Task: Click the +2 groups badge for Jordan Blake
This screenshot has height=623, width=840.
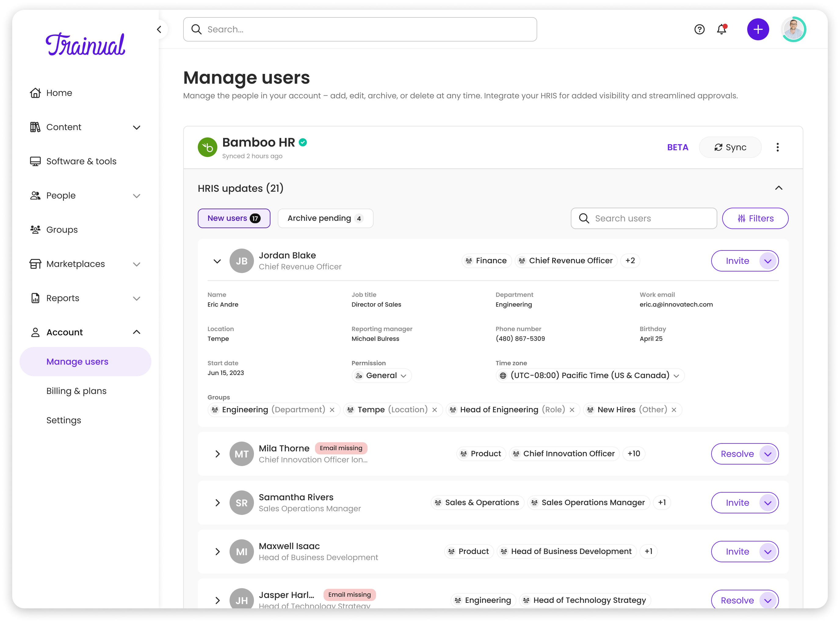Action: (x=630, y=261)
